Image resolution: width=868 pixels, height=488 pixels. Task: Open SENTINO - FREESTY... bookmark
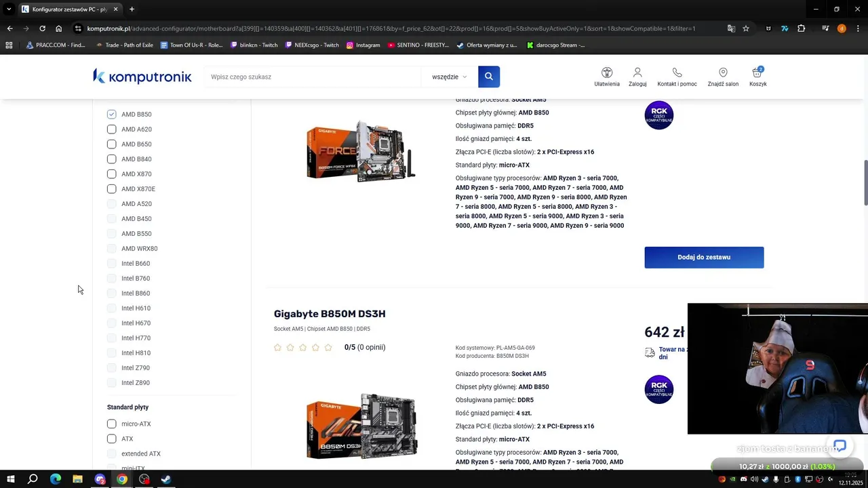point(418,45)
